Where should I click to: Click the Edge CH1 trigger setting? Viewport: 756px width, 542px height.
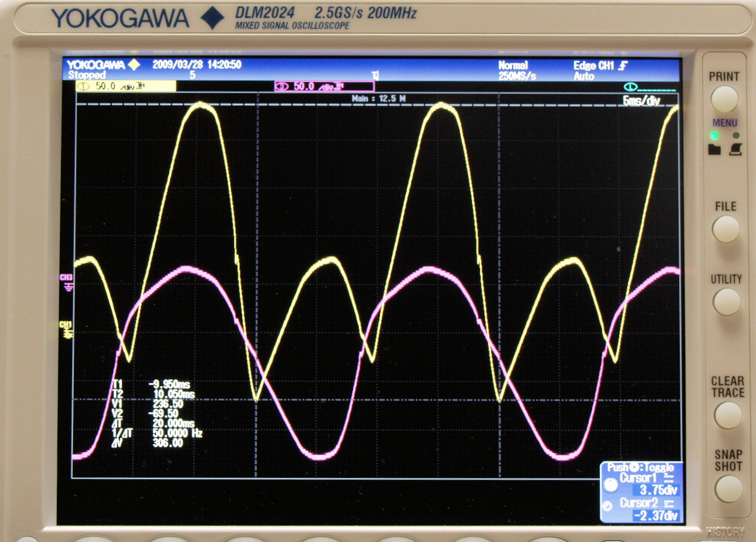[x=593, y=66]
